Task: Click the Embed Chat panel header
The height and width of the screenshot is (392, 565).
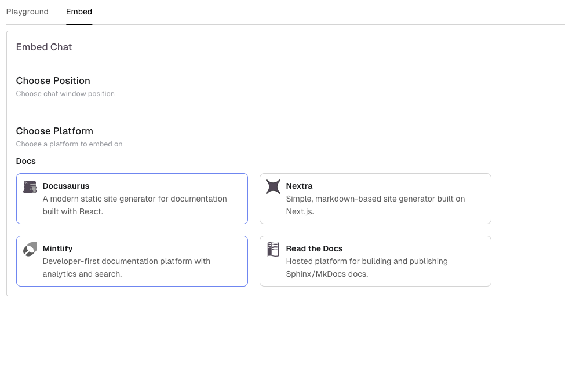Action: (x=44, y=47)
